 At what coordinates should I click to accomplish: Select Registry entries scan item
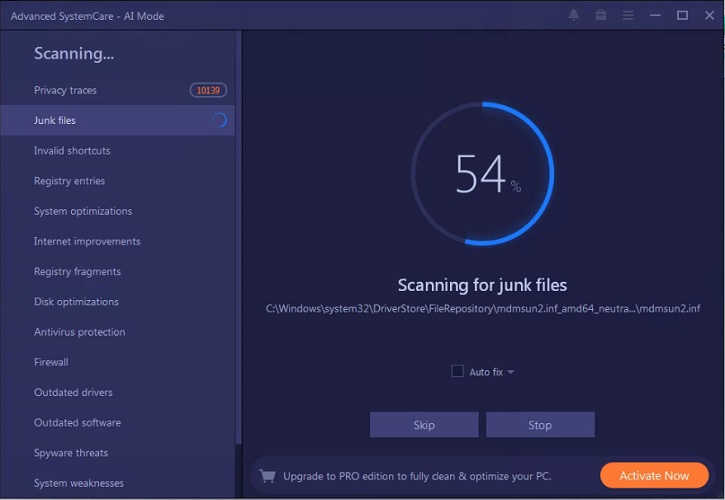[x=69, y=181]
